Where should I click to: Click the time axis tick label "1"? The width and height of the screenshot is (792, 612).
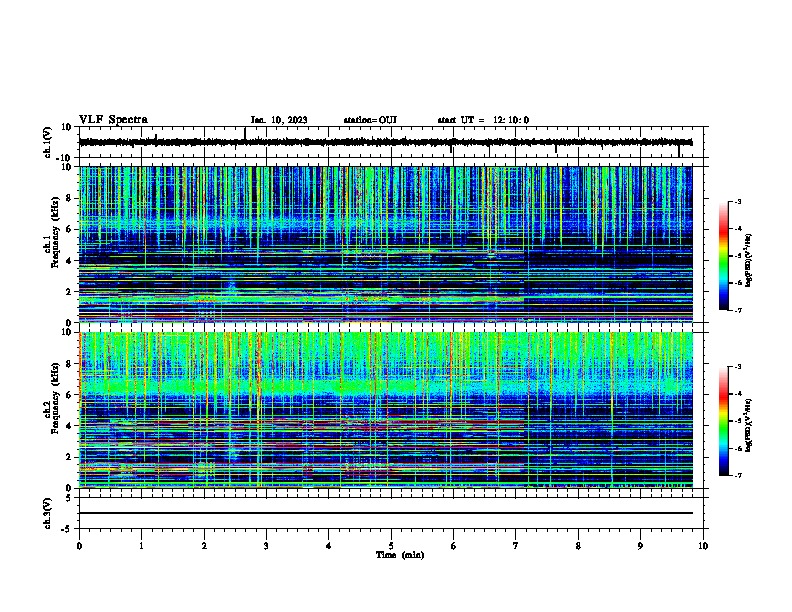(x=141, y=546)
